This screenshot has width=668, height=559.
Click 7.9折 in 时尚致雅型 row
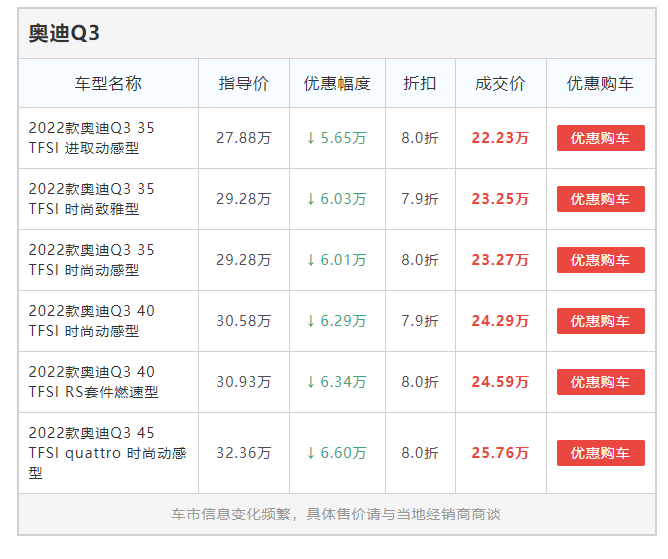pyautogui.click(x=420, y=199)
